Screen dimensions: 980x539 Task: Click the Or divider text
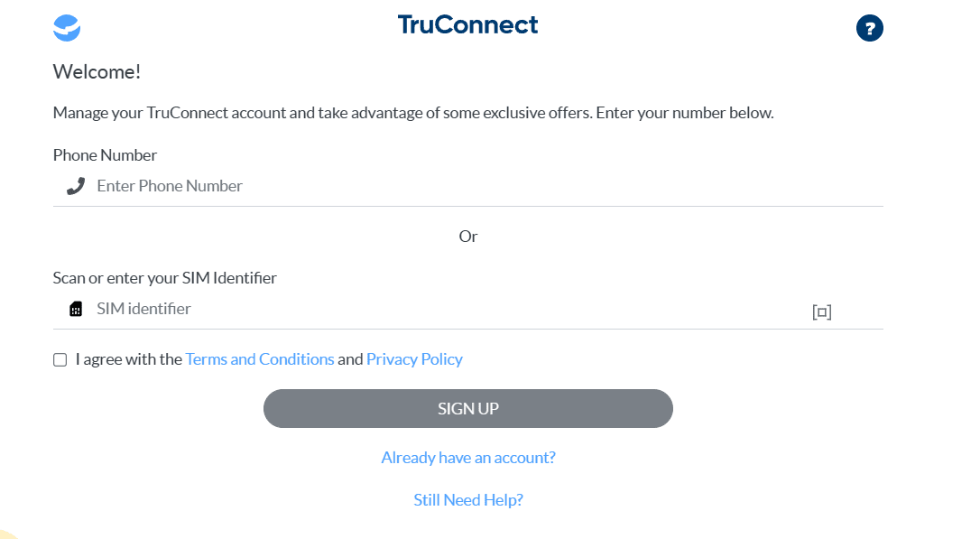point(468,237)
